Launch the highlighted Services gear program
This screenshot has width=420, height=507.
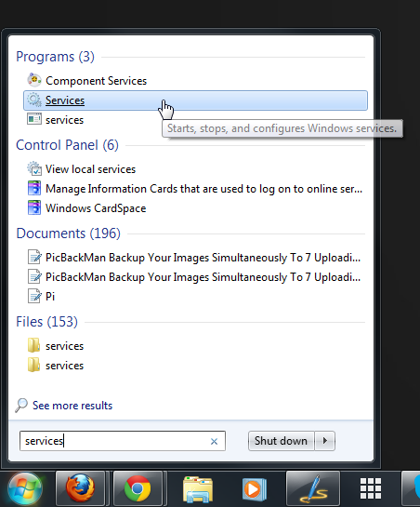click(x=195, y=100)
